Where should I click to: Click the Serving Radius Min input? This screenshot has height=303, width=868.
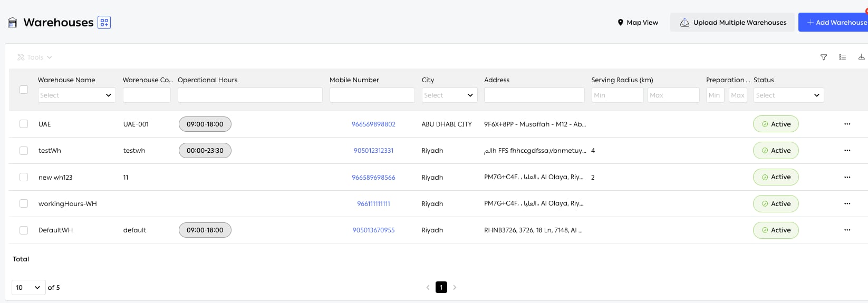click(x=618, y=95)
